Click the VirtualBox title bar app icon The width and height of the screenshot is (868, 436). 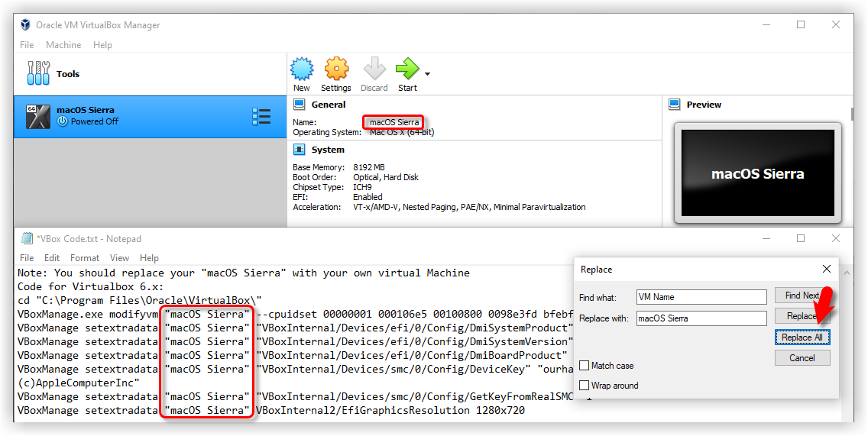point(25,25)
